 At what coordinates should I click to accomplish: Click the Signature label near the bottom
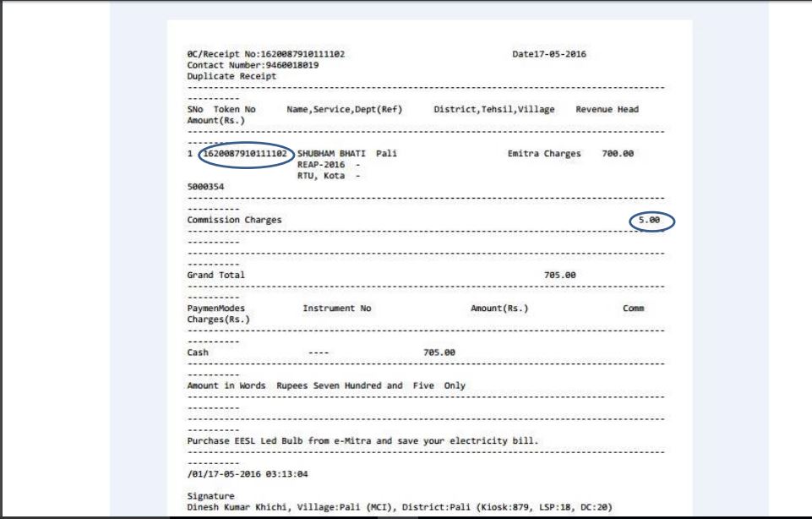pos(210,495)
